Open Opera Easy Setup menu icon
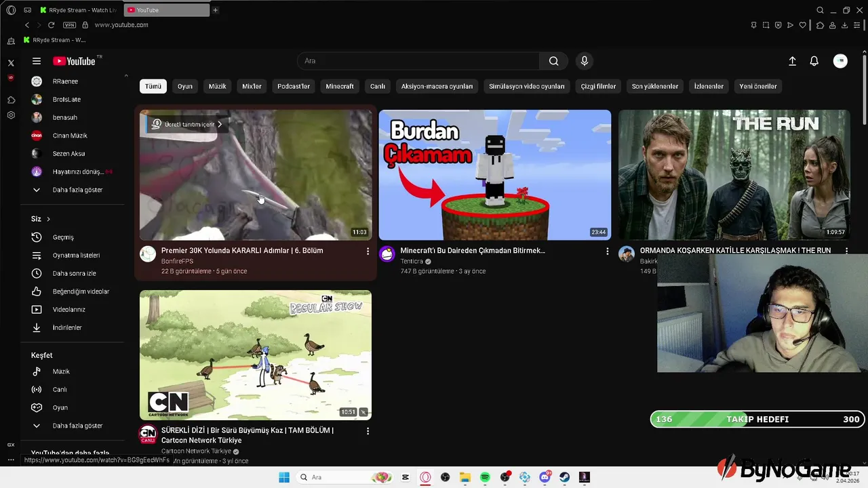Screen dimensions: 868x488 858,25
